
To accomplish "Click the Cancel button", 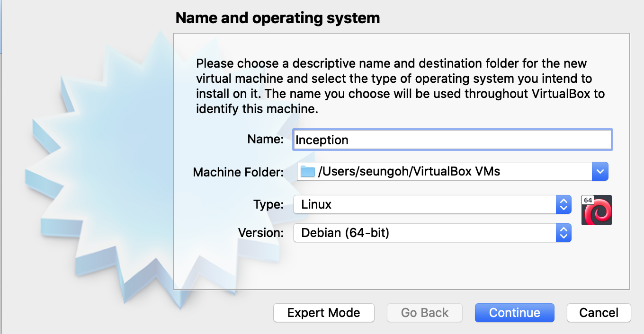I will click(599, 313).
